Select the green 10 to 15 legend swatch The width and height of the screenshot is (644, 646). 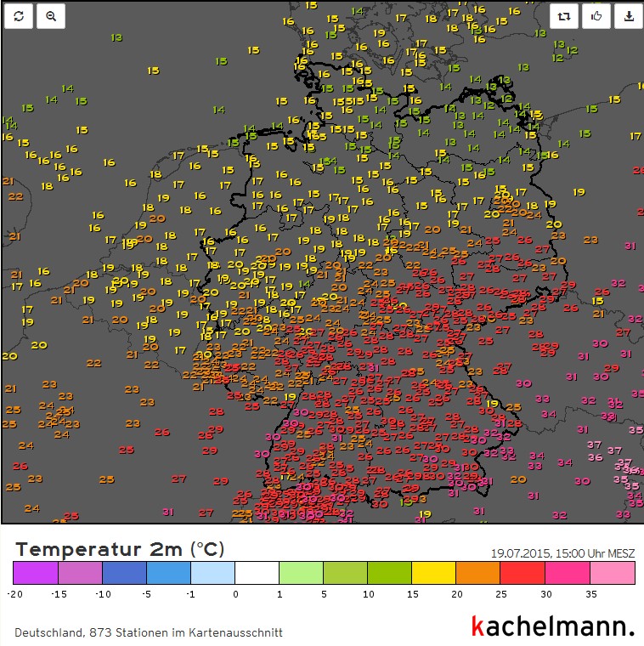(x=389, y=573)
